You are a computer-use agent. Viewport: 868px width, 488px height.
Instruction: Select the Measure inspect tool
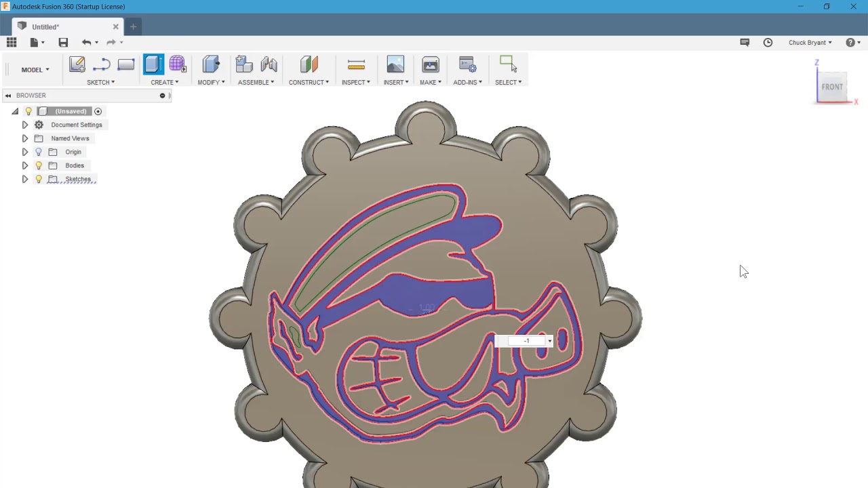click(x=356, y=64)
